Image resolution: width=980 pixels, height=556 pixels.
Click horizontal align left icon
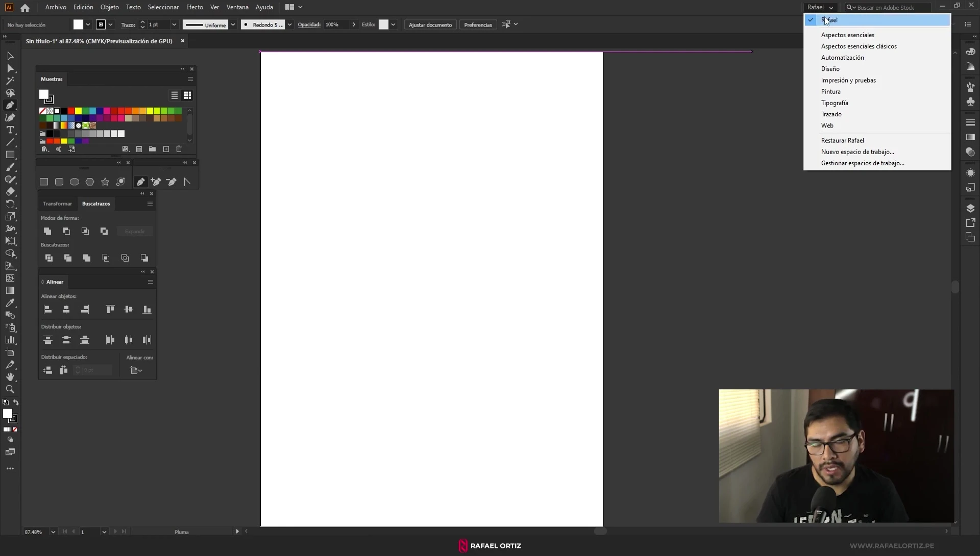tap(48, 309)
